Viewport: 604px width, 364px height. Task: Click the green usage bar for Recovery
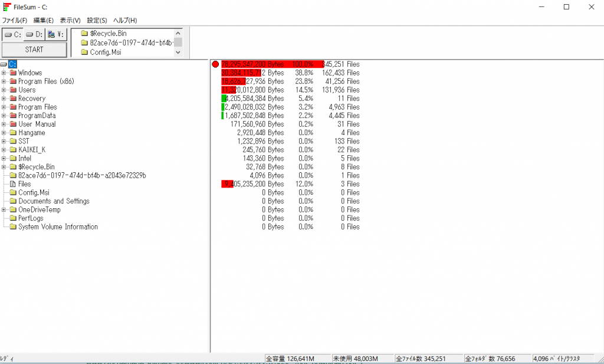click(224, 99)
